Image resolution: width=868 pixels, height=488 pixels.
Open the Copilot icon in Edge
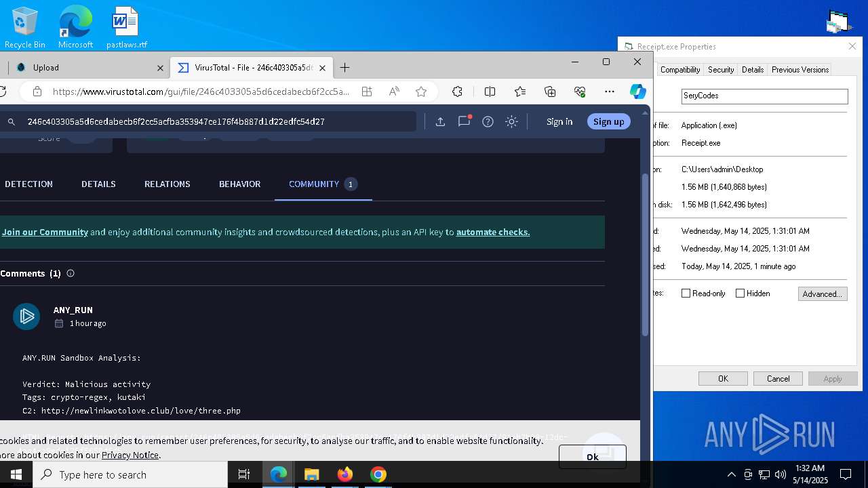637,91
